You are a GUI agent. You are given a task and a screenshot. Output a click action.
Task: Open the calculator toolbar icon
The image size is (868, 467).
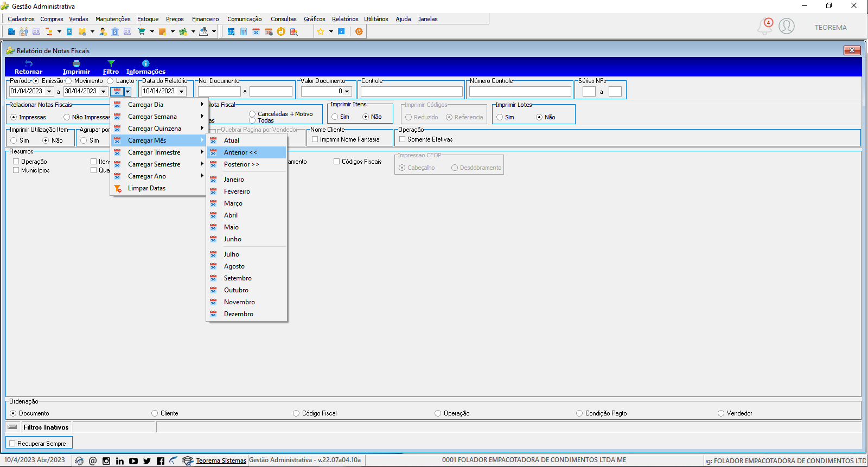click(244, 31)
